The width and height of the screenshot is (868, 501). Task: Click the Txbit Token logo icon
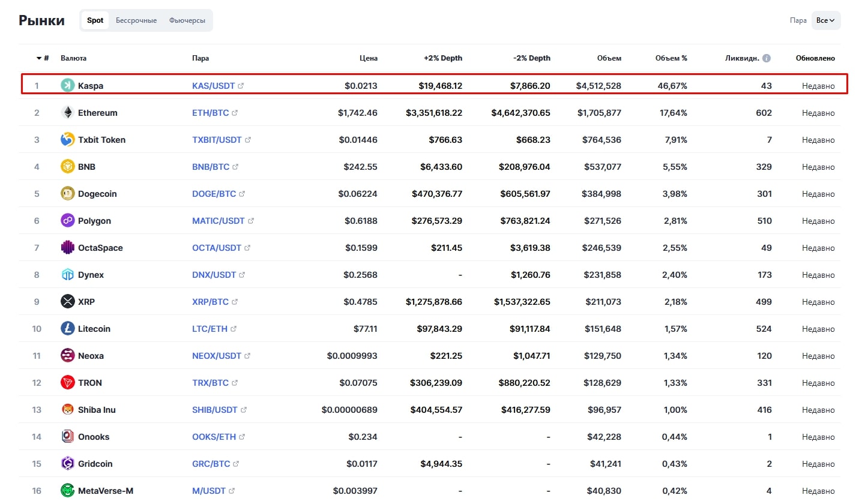(x=68, y=139)
